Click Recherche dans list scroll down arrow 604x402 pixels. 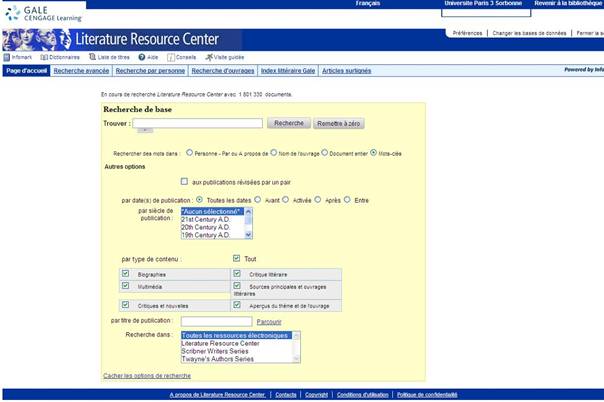tap(296, 359)
